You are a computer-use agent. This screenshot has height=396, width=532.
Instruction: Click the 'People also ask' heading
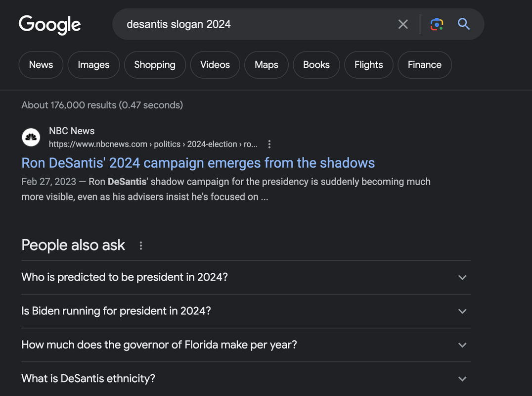[73, 245]
